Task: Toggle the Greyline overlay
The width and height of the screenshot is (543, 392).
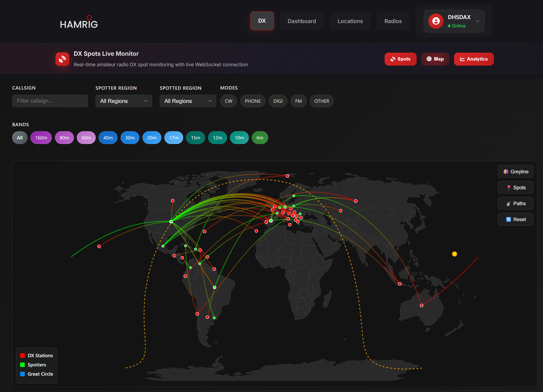Action: pos(516,172)
